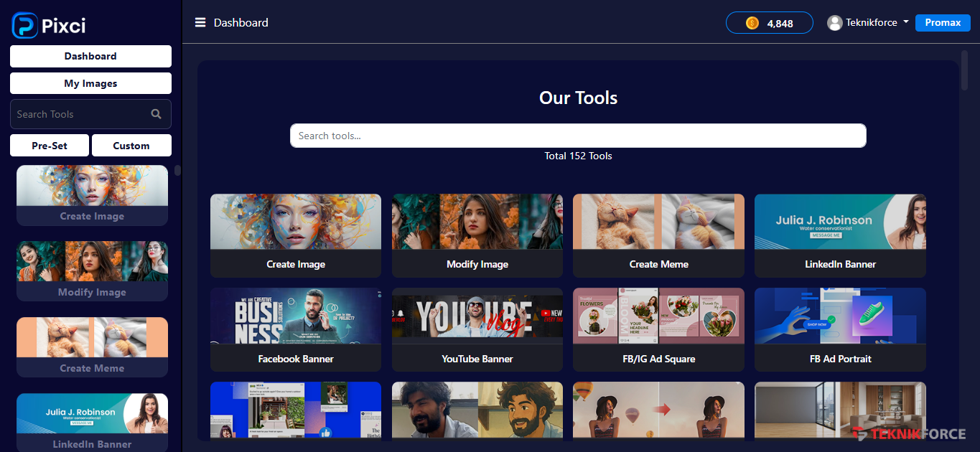Click the main page vertical scrollbar
Image resolution: width=980 pixels, height=452 pixels.
(964, 70)
